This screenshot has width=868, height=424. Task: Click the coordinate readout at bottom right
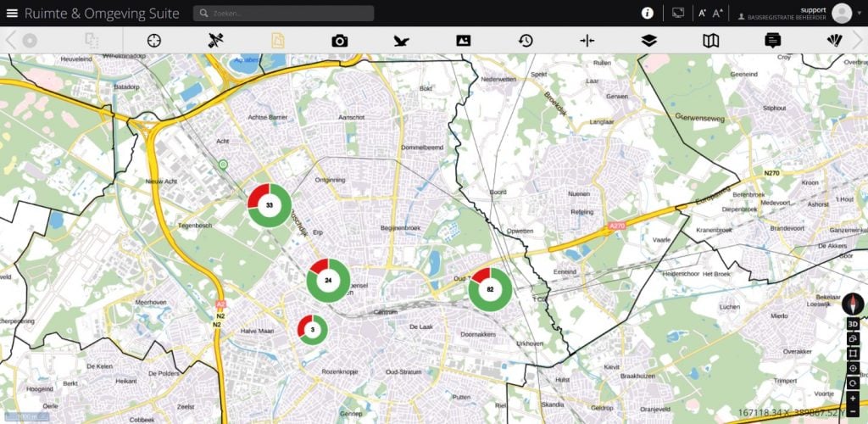pyautogui.click(x=791, y=412)
